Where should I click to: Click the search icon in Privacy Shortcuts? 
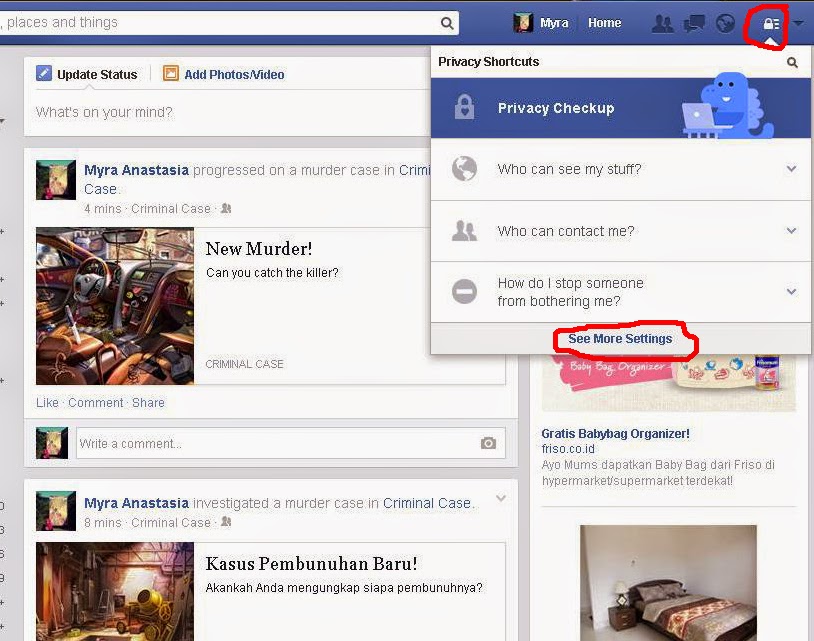(x=792, y=62)
